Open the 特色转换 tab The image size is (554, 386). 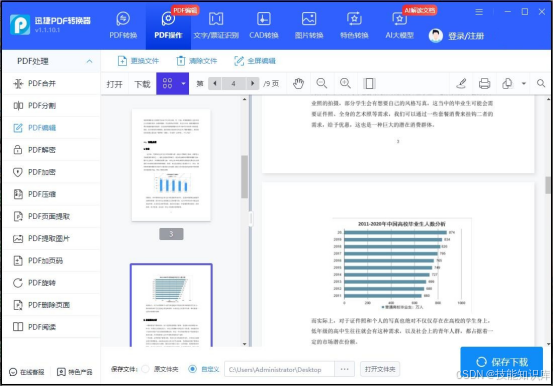354,25
